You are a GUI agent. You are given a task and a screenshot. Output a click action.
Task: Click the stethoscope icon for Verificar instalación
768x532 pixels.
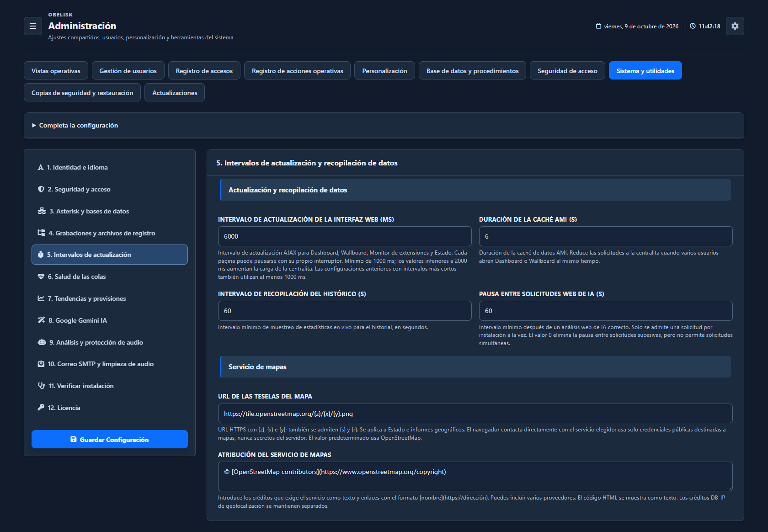(41, 386)
